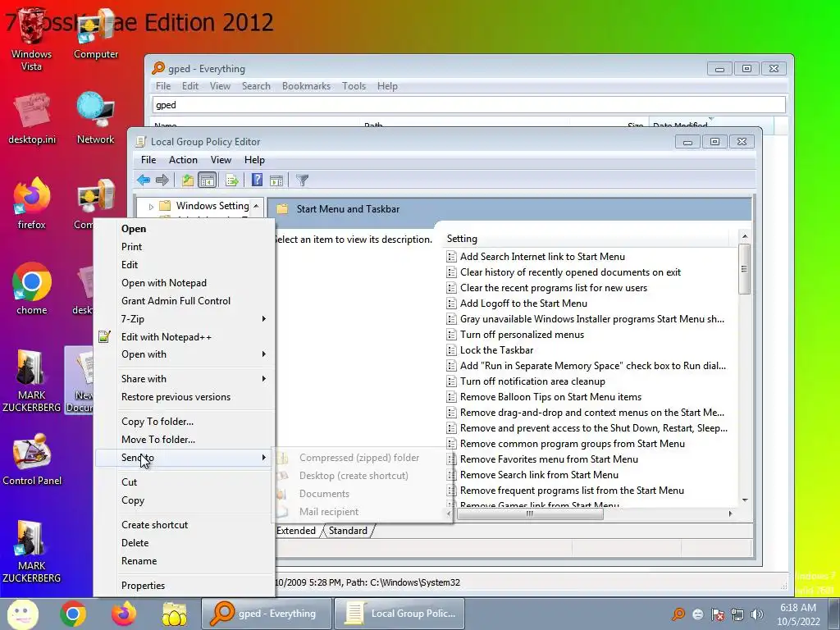Select Turn off personalized menus setting

(x=522, y=335)
